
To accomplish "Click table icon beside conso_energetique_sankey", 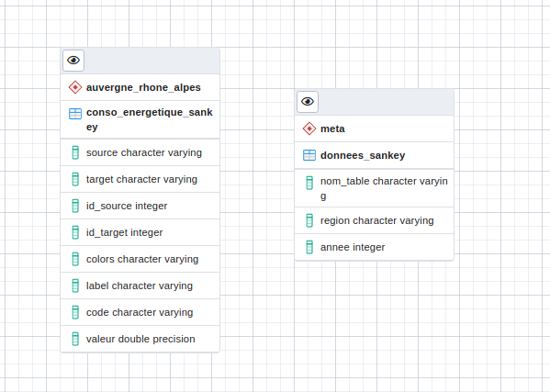I will (75, 114).
